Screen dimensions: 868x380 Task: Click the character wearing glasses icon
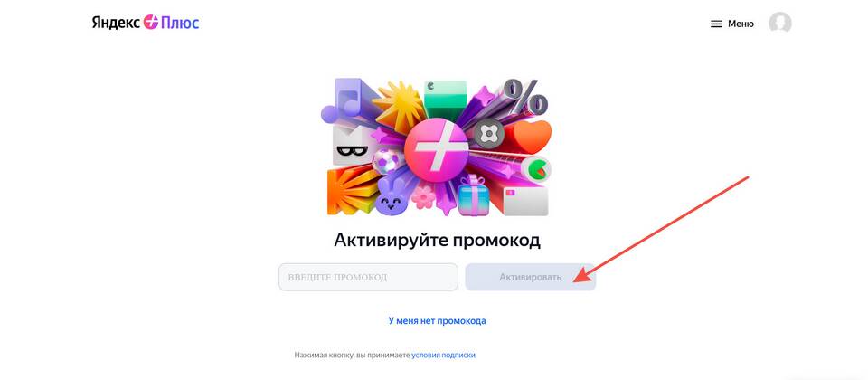[353, 145]
